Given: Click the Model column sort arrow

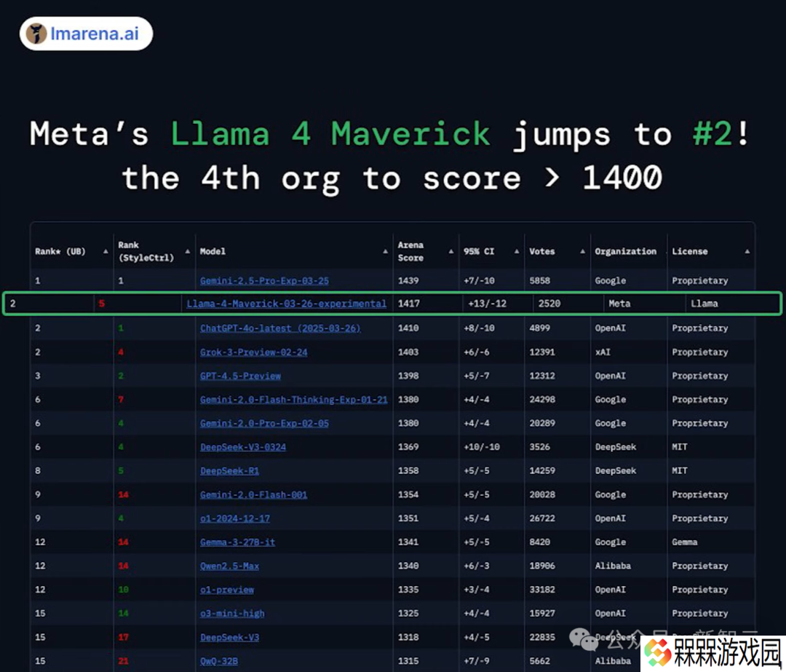Looking at the screenshot, I should pyautogui.click(x=386, y=251).
